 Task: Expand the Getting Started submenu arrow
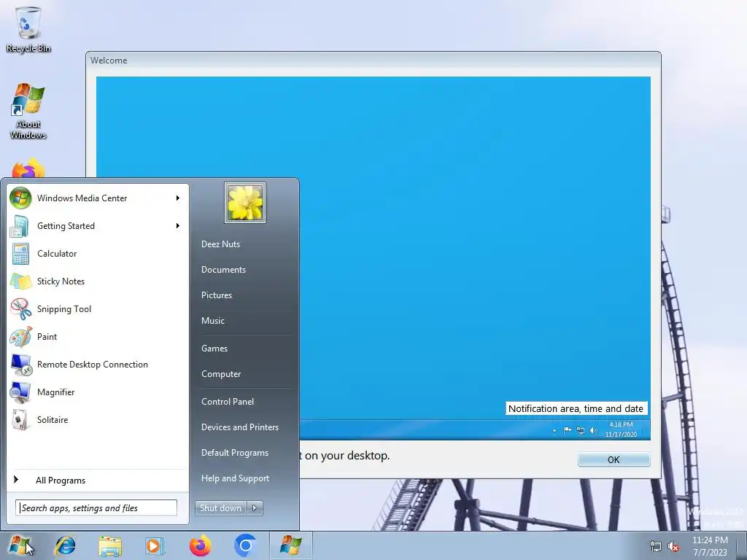pos(178,226)
